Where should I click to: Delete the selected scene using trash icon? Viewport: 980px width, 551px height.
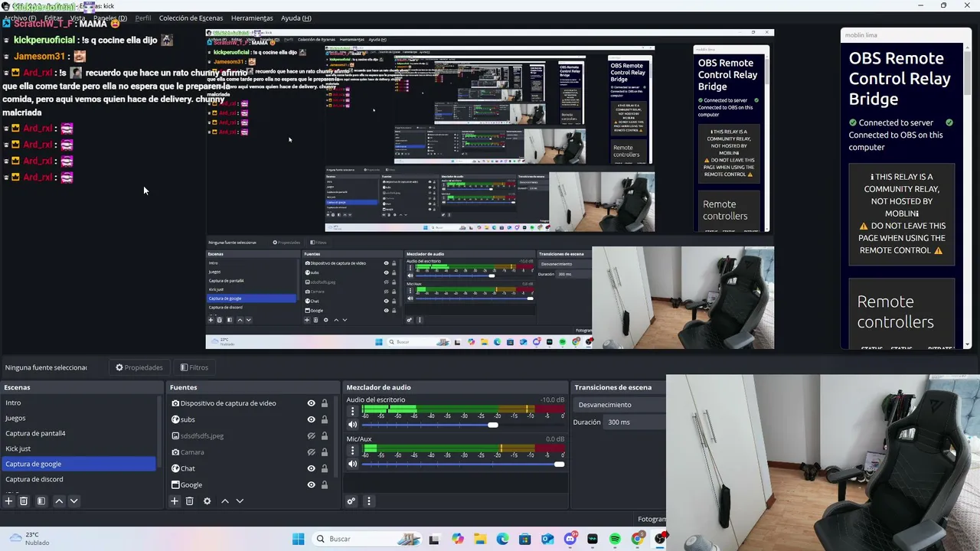click(x=24, y=501)
